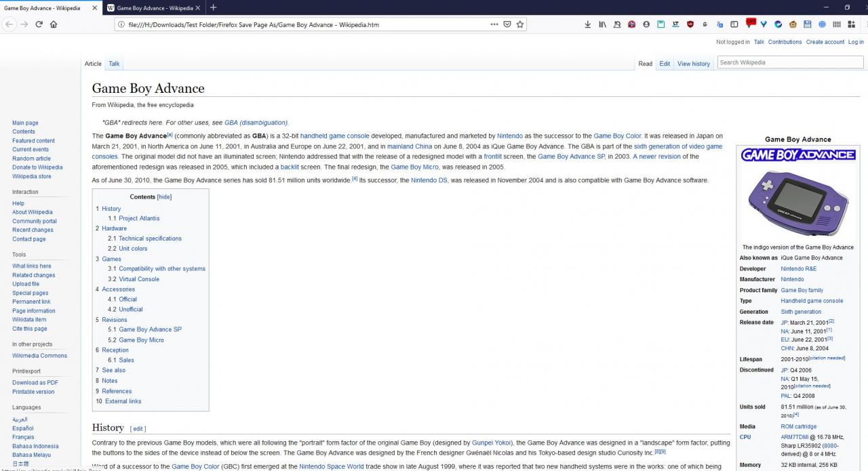Open the View history tab
This screenshot has width=868, height=471.
tap(694, 64)
